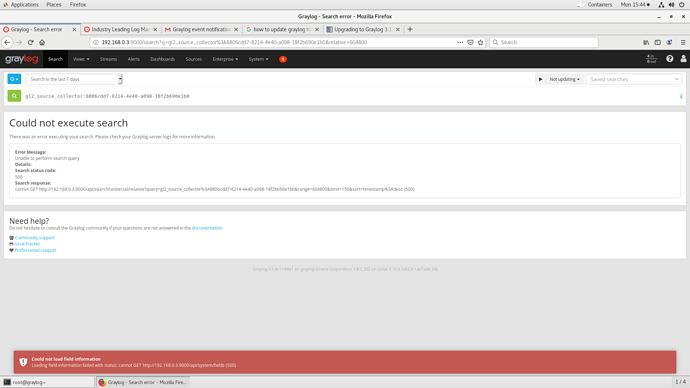This screenshot has width=690, height=388.
Task: Open the page actions three-dot menu
Action: coord(460,42)
